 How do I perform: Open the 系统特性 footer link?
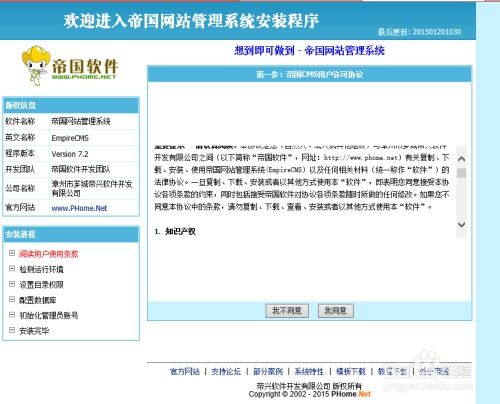pos(309,371)
